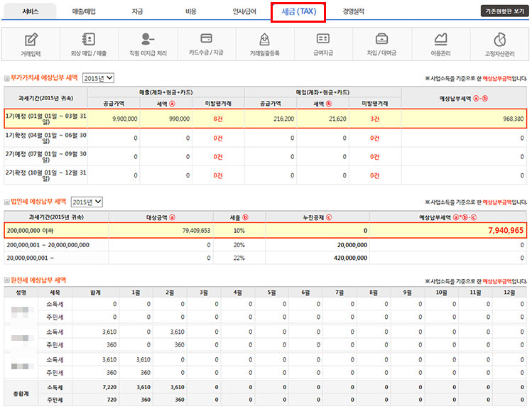Select the 카드수금 / 지급 card icon
Viewport: 532px width, 414px height.
coord(206,40)
